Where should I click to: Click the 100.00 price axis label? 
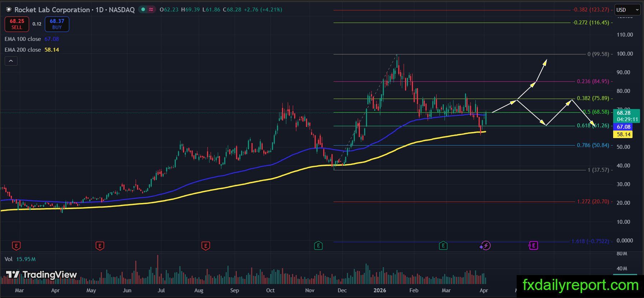pyautogui.click(x=625, y=54)
